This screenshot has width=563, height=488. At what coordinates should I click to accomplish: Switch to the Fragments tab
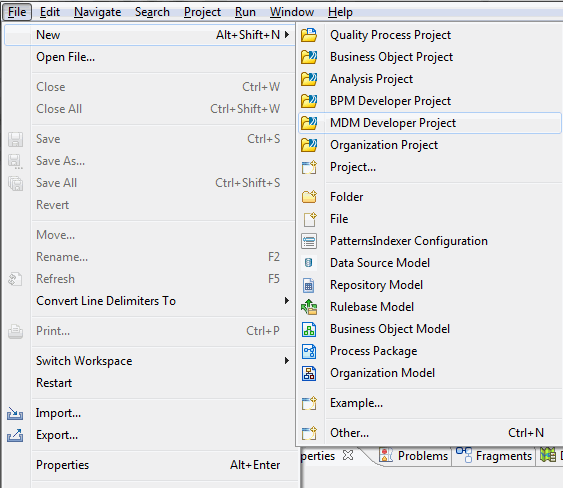click(494, 456)
